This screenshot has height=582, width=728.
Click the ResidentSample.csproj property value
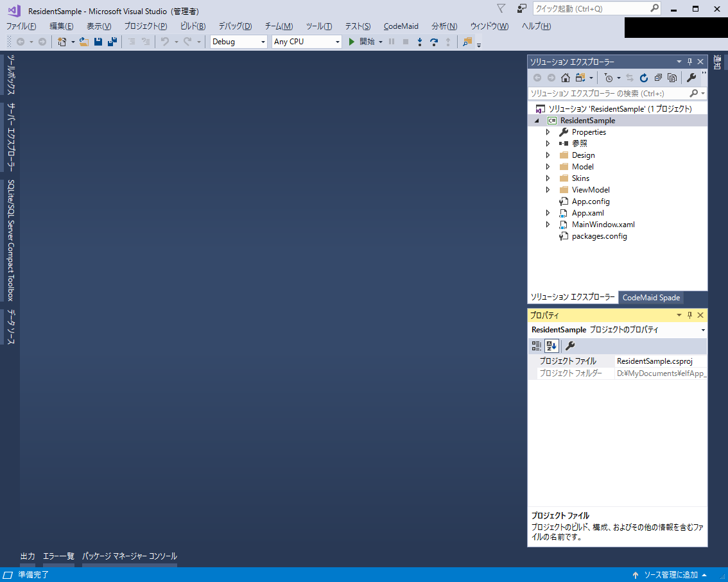tap(661, 361)
